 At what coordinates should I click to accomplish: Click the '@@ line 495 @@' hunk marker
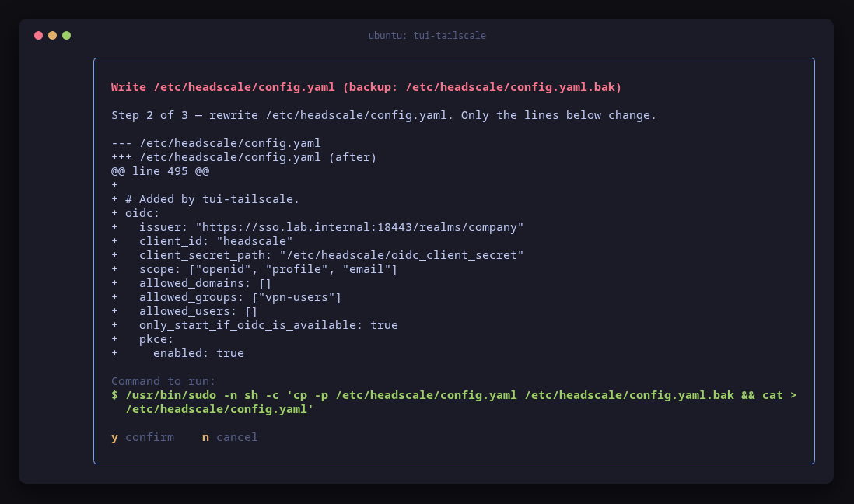click(160, 171)
